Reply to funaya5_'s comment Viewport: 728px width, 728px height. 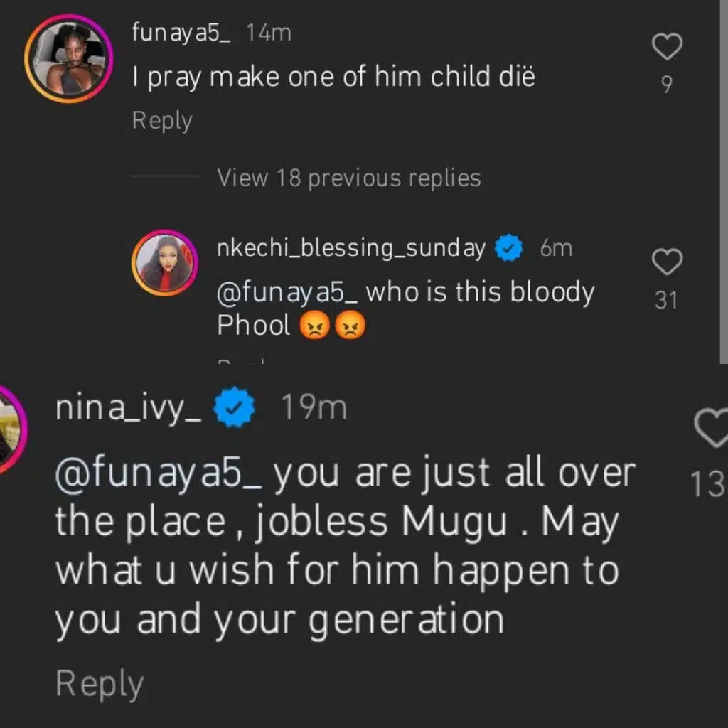[x=161, y=121]
